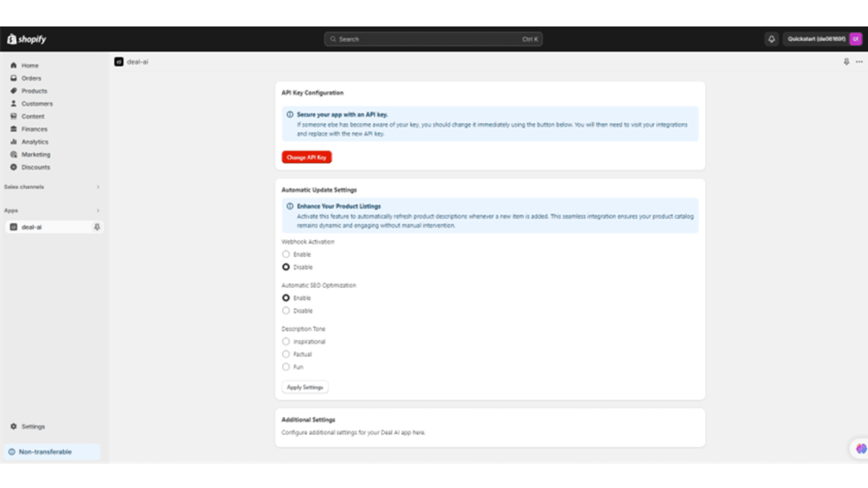
Task: Click the search magnifier icon
Action: [333, 39]
